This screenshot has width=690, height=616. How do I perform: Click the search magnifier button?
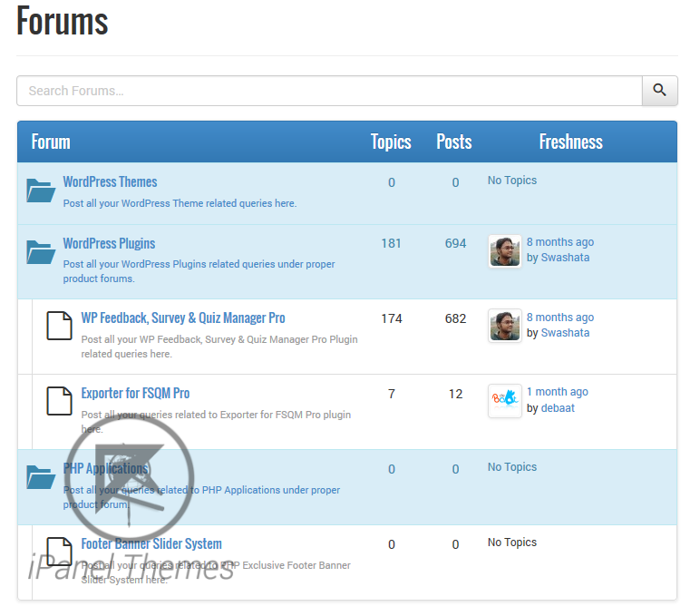pyautogui.click(x=659, y=90)
